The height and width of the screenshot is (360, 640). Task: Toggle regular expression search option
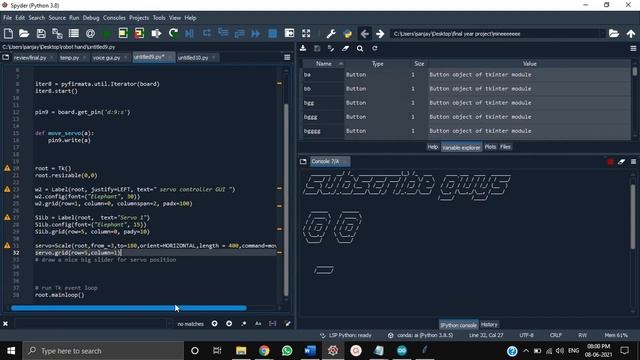coord(244,324)
